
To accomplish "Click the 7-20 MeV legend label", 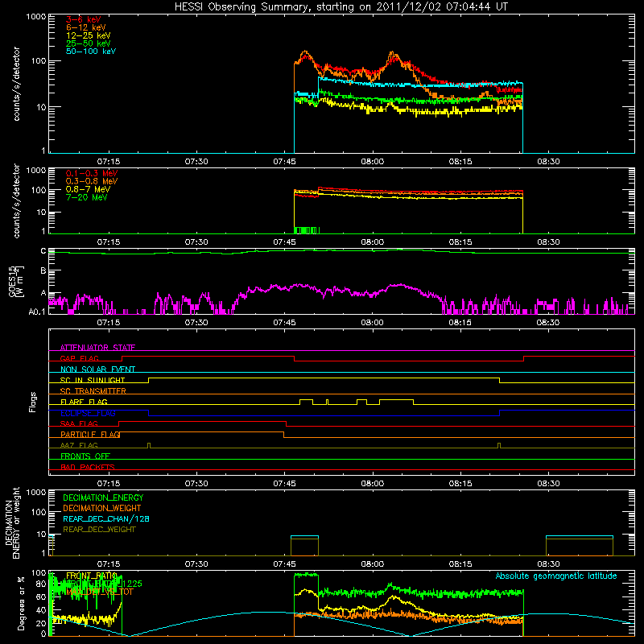I will point(86,197).
